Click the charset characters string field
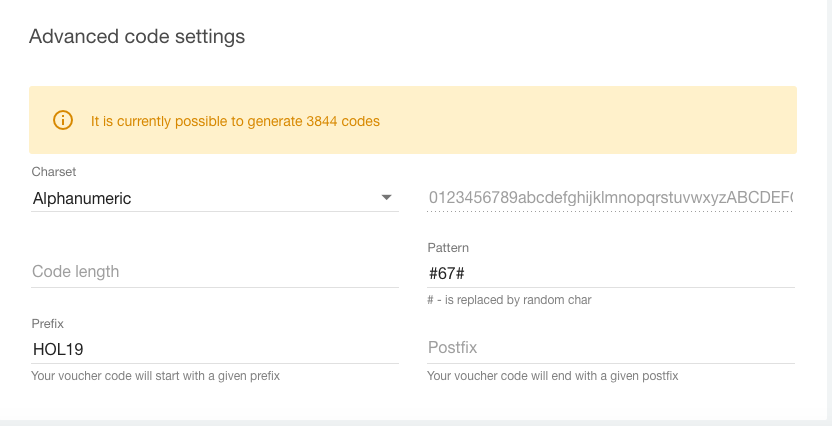This screenshot has width=832, height=426. 610,198
